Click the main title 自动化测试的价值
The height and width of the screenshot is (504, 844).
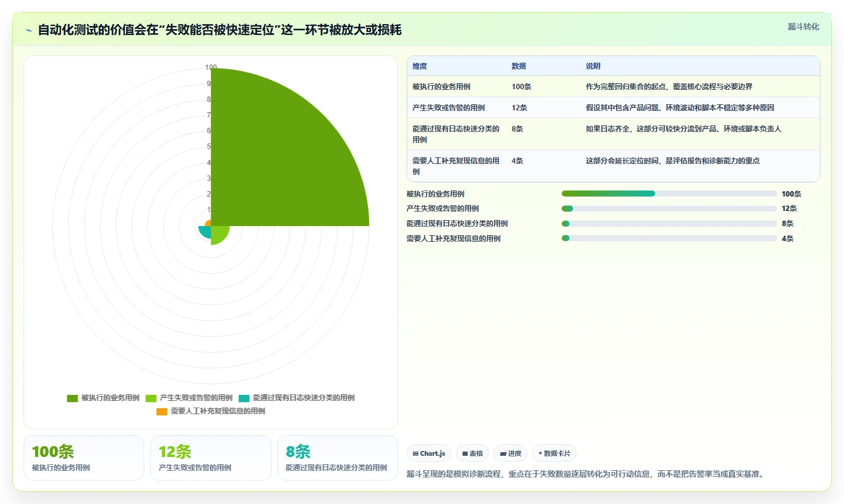220,30
